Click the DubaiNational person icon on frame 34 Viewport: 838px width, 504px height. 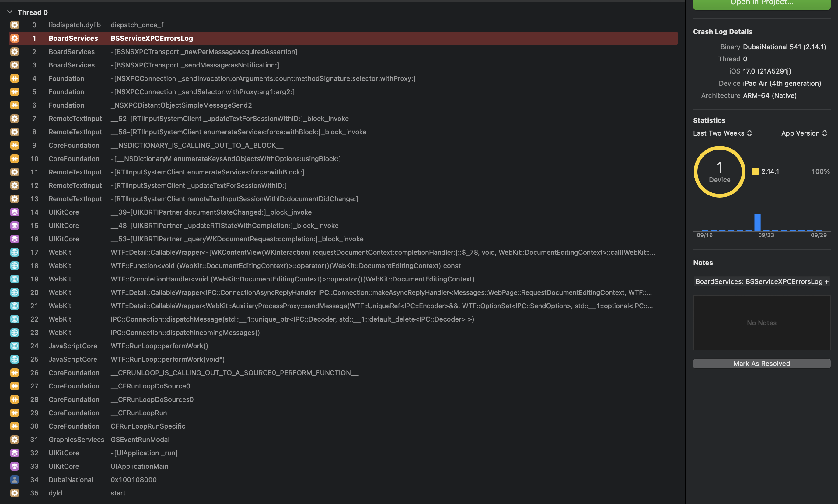14,480
